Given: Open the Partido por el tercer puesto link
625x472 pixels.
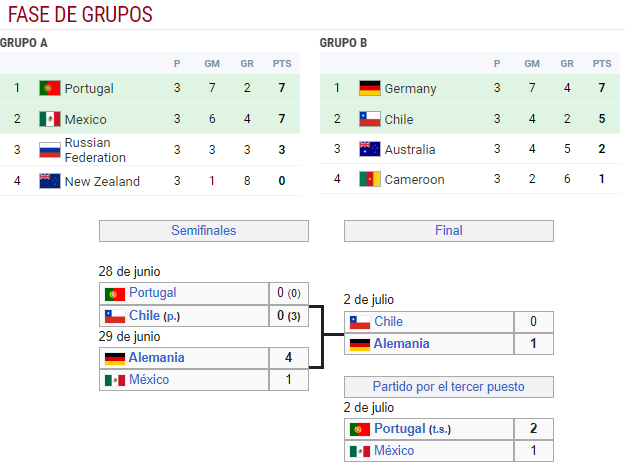Looking at the screenshot, I should [448, 386].
